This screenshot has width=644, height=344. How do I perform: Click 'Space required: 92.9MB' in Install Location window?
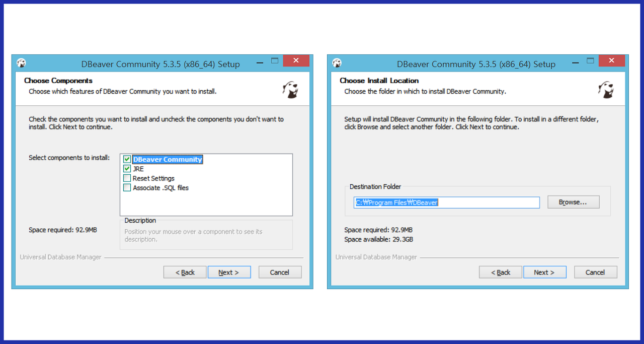(378, 230)
